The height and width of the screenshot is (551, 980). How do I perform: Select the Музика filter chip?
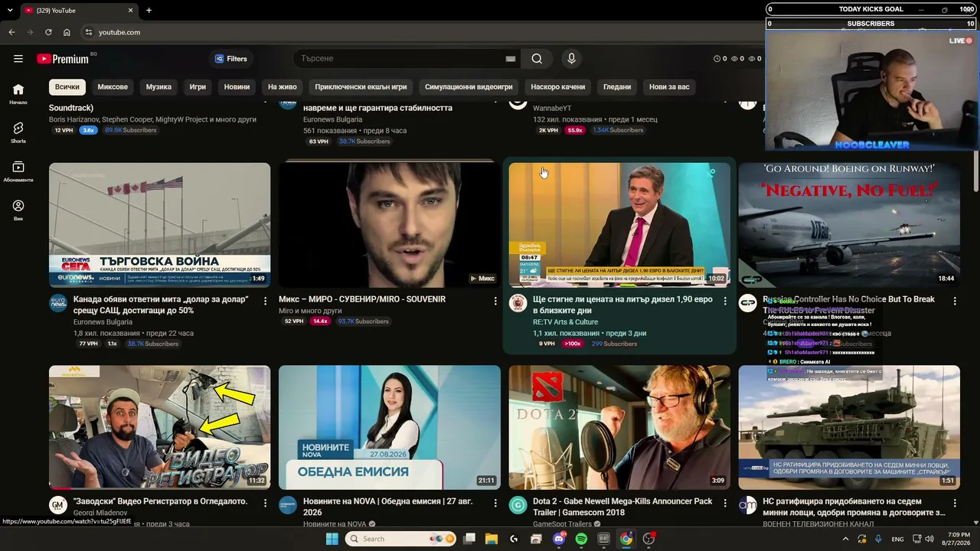pos(158,86)
